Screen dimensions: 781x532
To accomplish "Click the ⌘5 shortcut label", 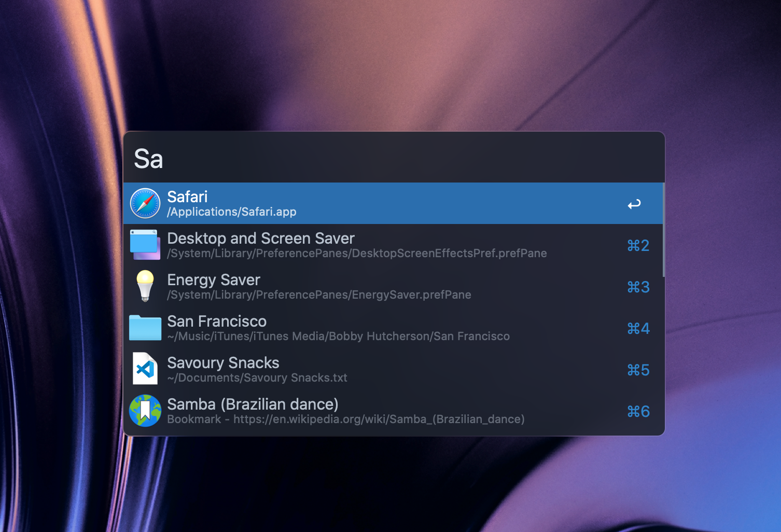I will (638, 370).
